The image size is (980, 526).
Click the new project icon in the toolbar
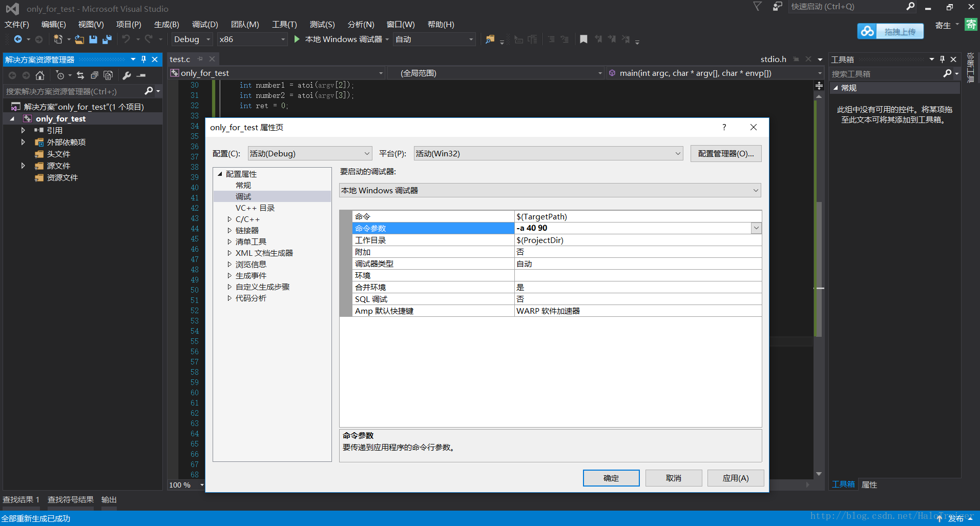(58, 39)
